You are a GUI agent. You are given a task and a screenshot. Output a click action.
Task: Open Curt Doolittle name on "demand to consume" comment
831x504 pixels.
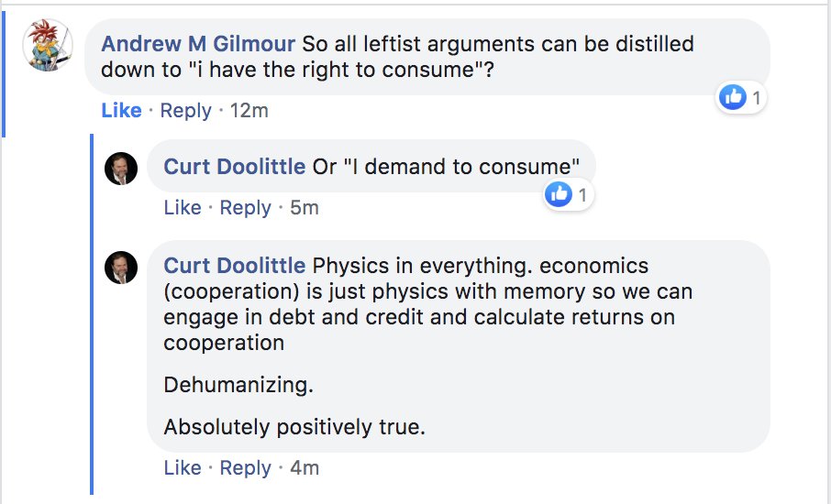tap(234, 167)
